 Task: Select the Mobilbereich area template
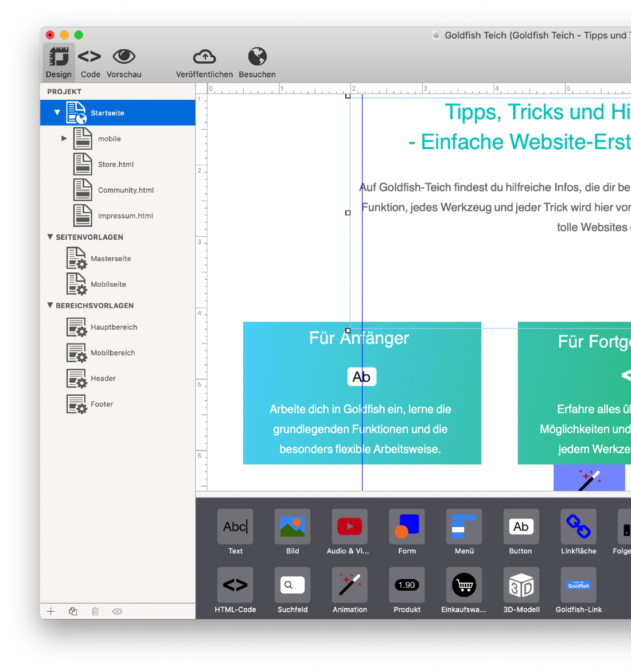[x=118, y=353]
